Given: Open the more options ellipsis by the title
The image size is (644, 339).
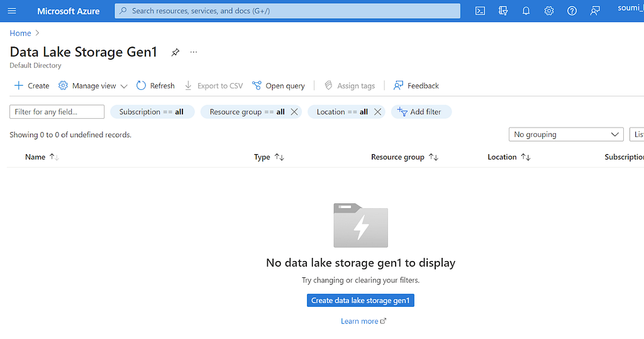Looking at the screenshot, I should [x=194, y=52].
